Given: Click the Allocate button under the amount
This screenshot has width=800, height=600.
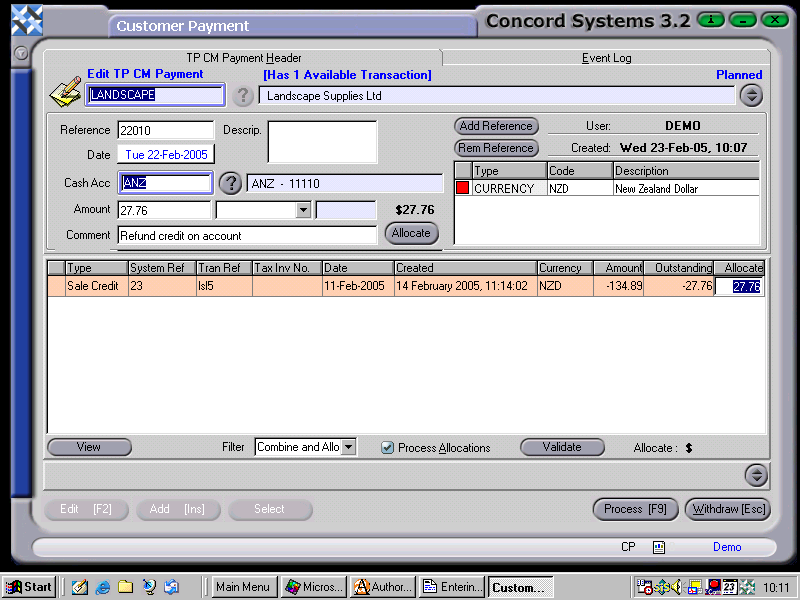Looking at the screenshot, I should click(411, 232).
